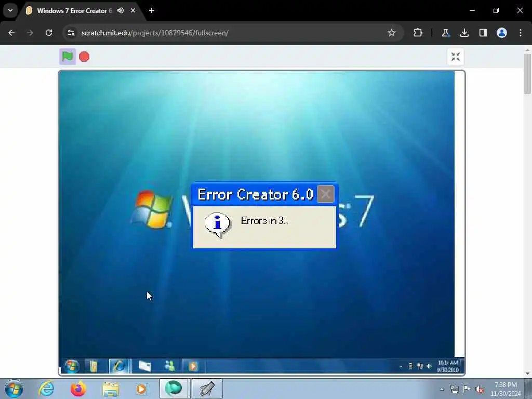Toggle the browser side panel
Viewport: 532px width, 399px height.
click(x=483, y=33)
